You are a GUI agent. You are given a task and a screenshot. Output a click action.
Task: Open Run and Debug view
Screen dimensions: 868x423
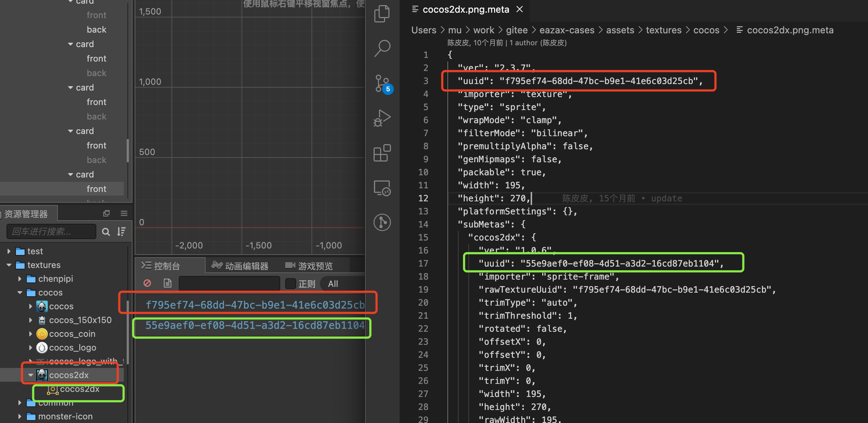point(382,118)
